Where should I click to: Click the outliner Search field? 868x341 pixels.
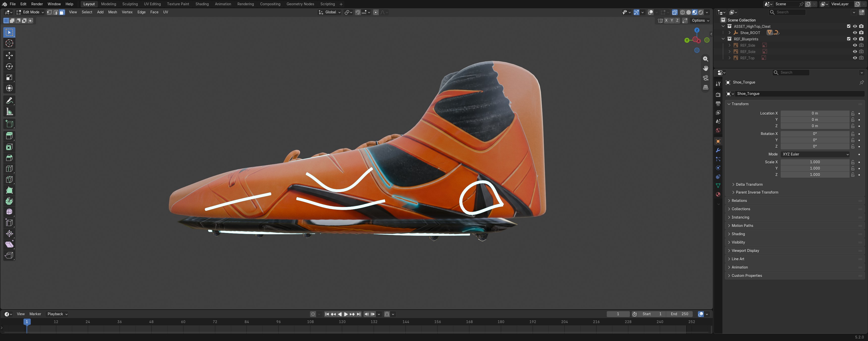[788, 12]
